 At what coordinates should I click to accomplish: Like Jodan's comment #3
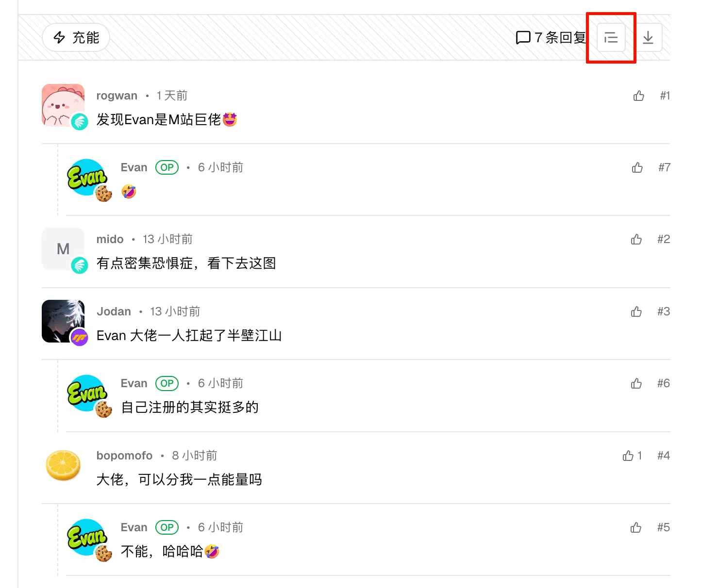tap(636, 311)
